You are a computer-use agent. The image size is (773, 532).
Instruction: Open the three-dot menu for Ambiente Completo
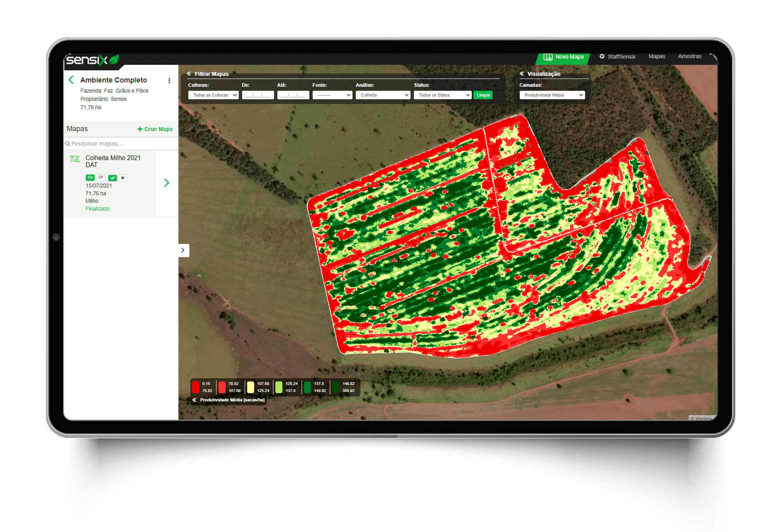169,81
